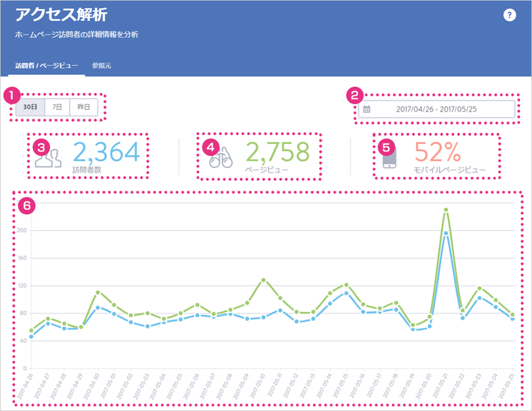Viewport: 532px width, 411px height.
Task: Click the アクセス解析 page title
Action: (x=61, y=14)
